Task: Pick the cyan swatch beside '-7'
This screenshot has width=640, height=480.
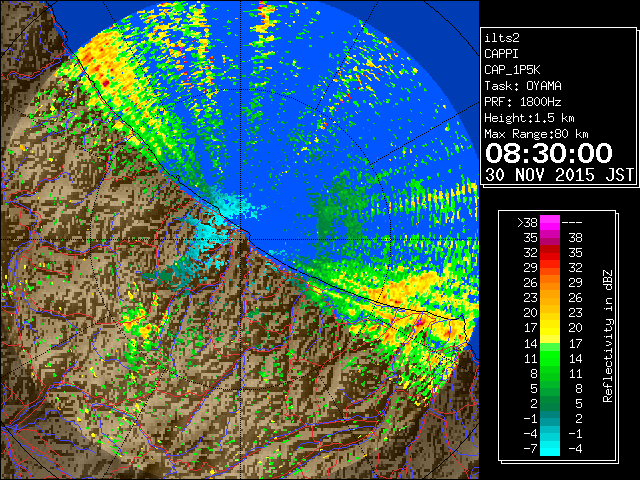Action: click(550, 448)
